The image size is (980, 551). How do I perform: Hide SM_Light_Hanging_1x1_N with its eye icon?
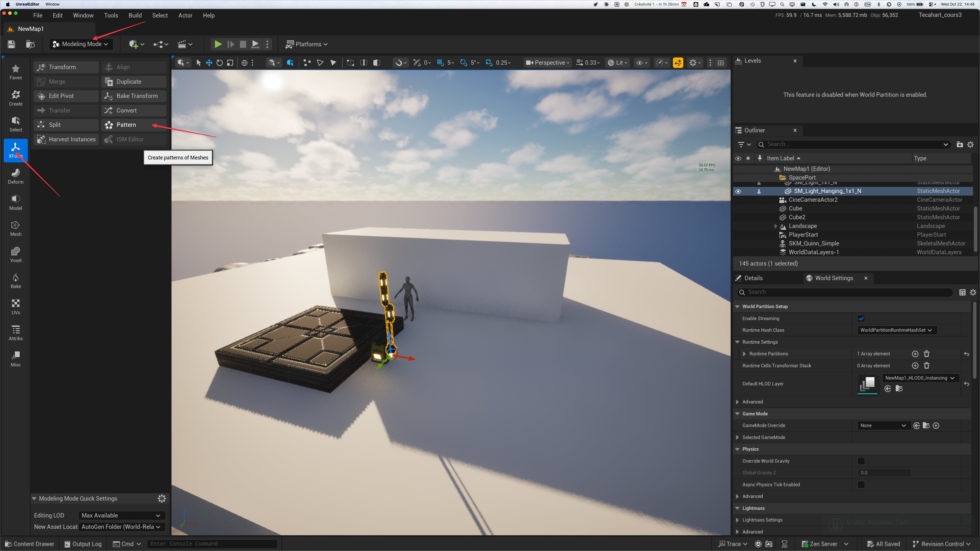pos(738,191)
